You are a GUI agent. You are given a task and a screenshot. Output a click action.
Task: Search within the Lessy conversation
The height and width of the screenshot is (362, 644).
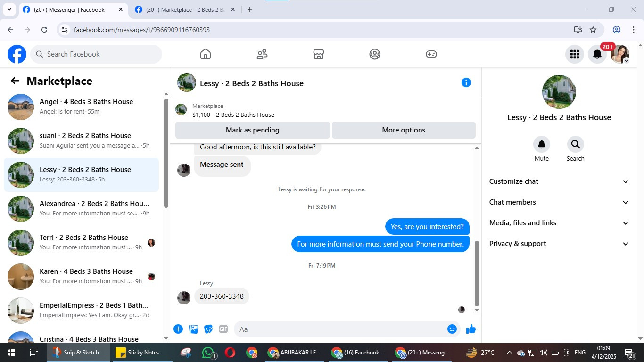pyautogui.click(x=576, y=144)
